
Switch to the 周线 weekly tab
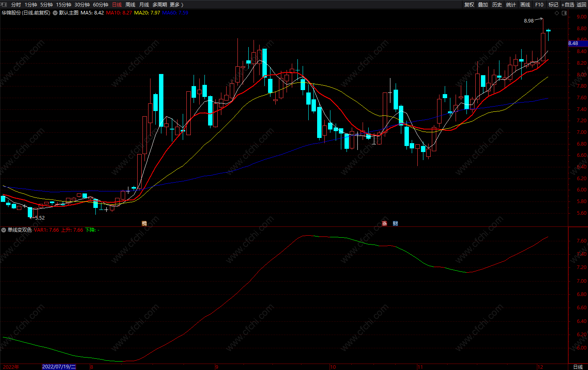click(x=130, y=4)
